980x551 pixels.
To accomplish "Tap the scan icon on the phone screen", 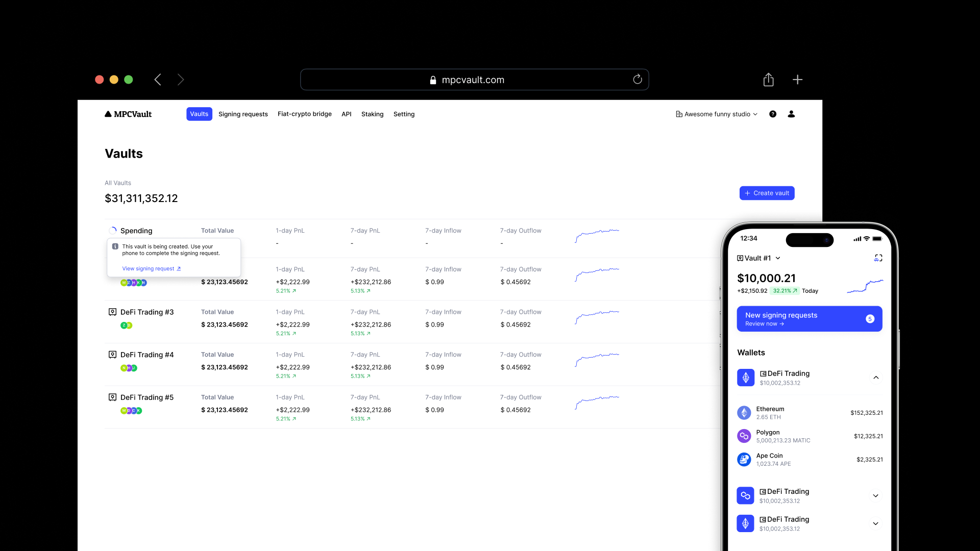I will 878,258.
